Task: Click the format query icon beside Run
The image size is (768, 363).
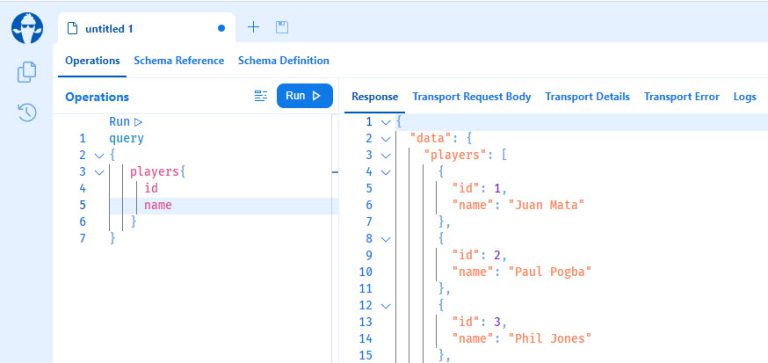Action: coord(261,96)
